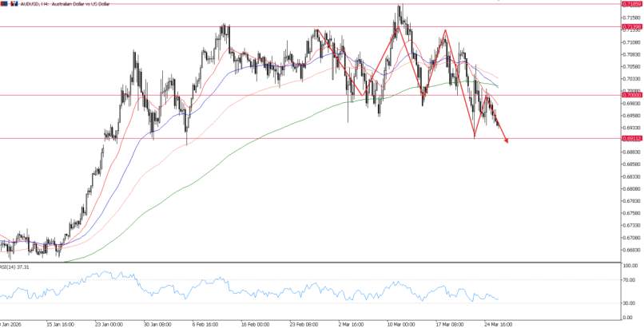The width and height of the screenshot is (644, 328).
Task: Click the 100.00 RSI scale value
Action: point(630,266)
